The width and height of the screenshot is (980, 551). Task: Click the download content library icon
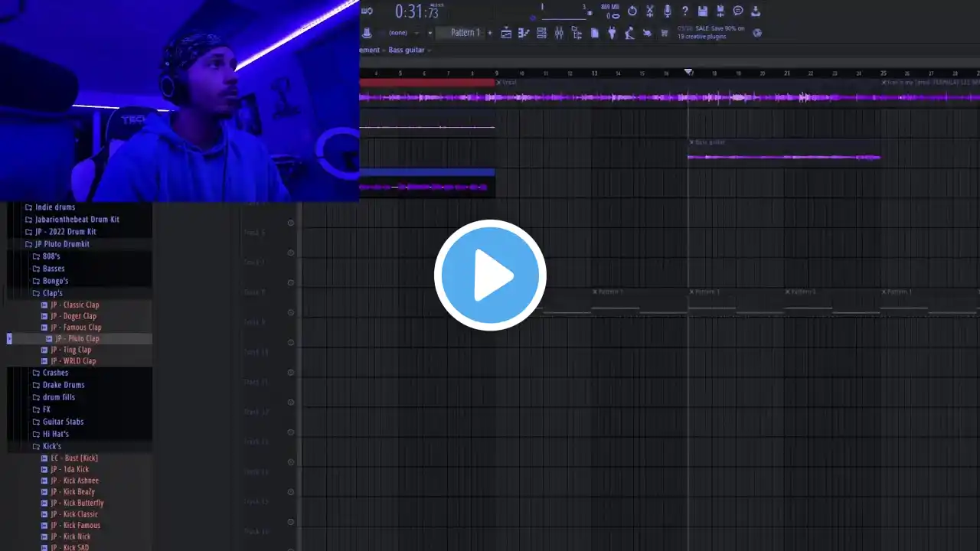point(756,11)
